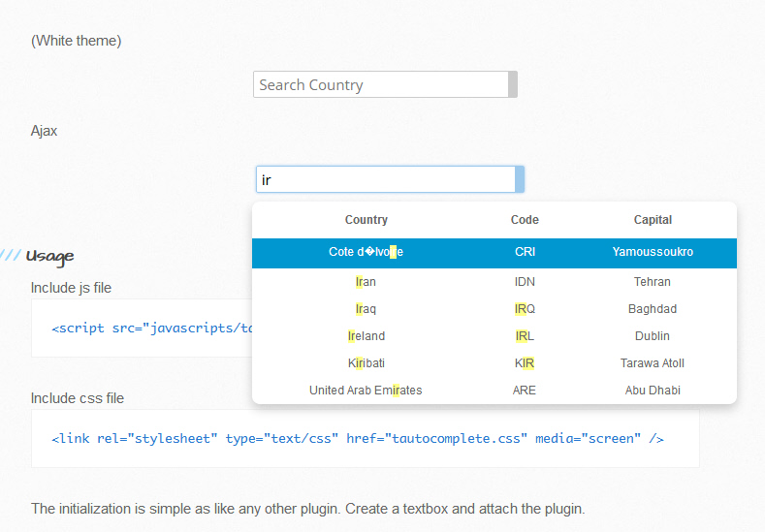Click the Search Country input field
The height and width of the screenshot is (532, 765).
(x=380, y=85)
